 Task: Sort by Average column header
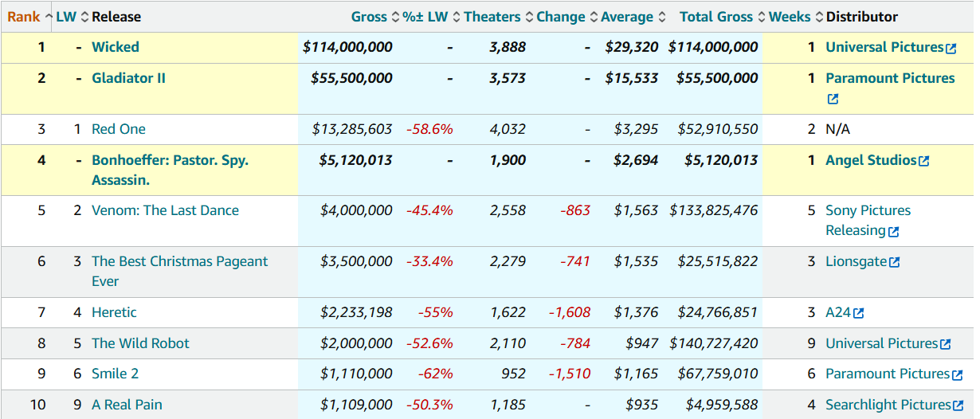626,17
